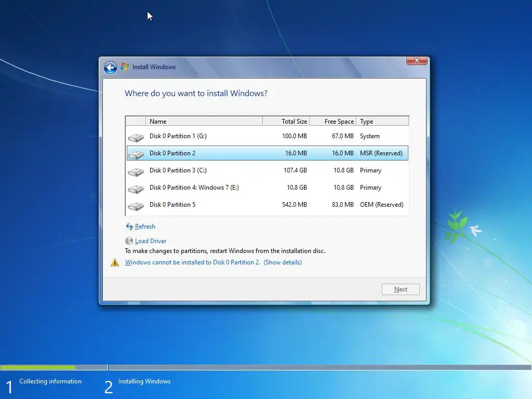Select the Disk 0 Partition 5 row
The height and width of the screenshot is (399, 532).
(x=268, y=205)
